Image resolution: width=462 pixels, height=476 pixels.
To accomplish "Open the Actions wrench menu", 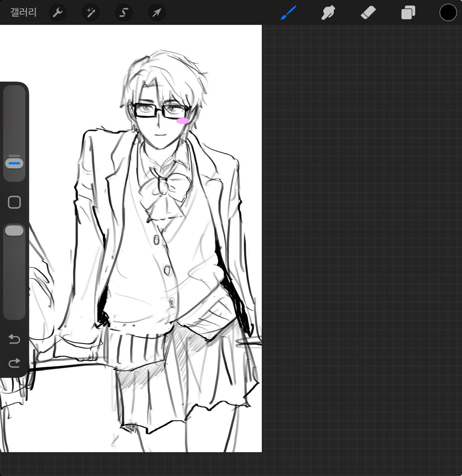I will [x=58, y=13].
